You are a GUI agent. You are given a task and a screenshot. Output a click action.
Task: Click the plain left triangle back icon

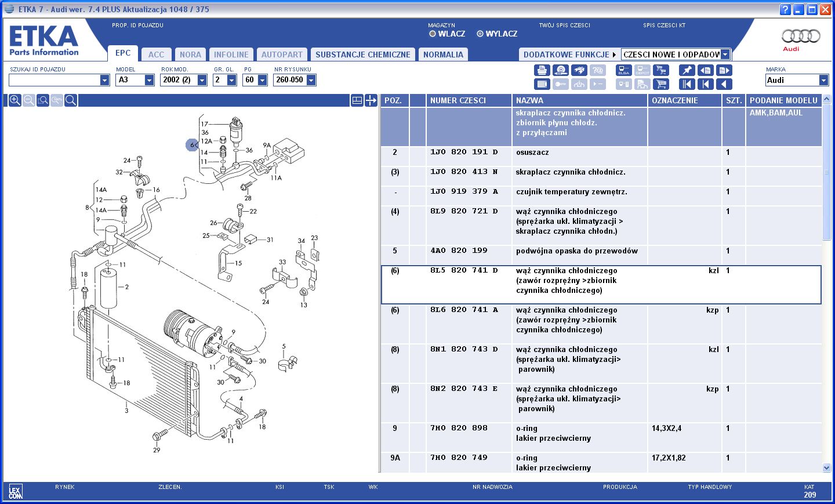(x=724, y=84)
